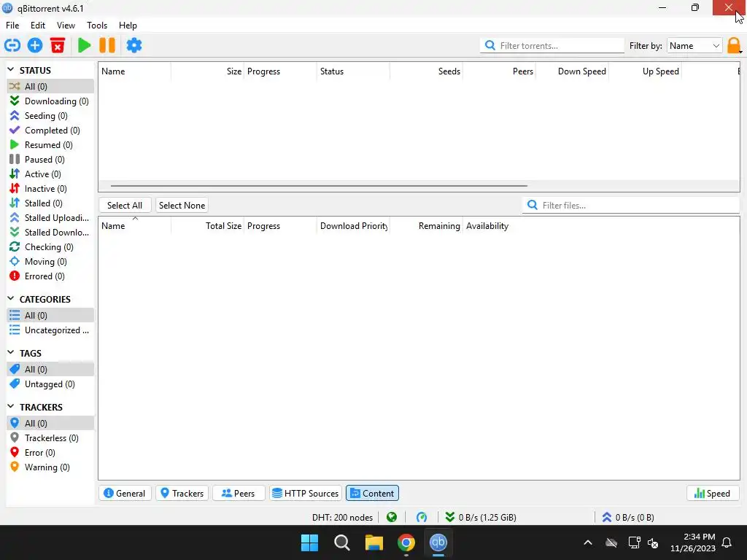Open the Windows Start menu

coord(309,542)
